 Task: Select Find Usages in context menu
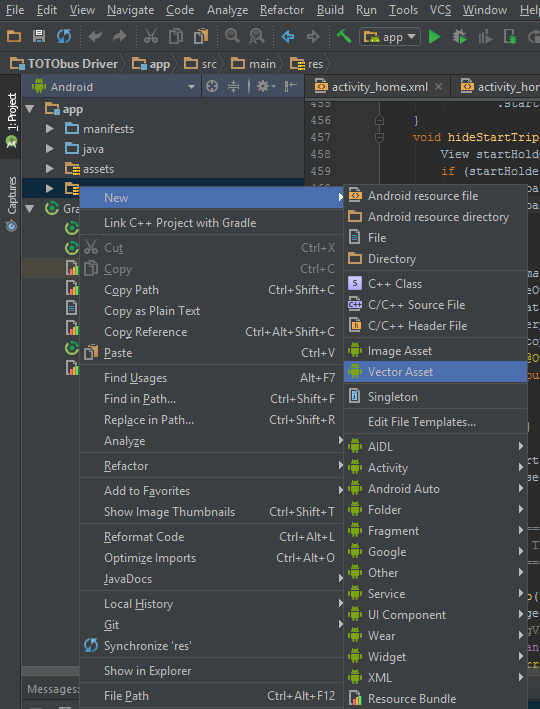click(211, 378)
